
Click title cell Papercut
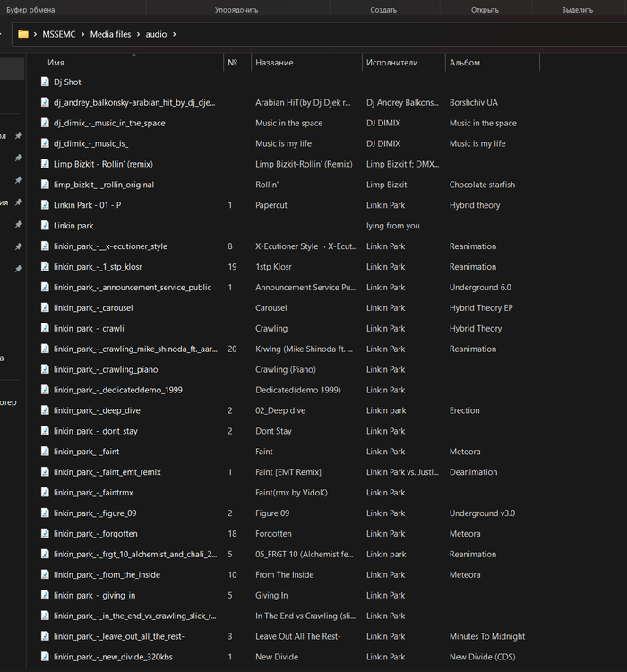tap(271, 205)
